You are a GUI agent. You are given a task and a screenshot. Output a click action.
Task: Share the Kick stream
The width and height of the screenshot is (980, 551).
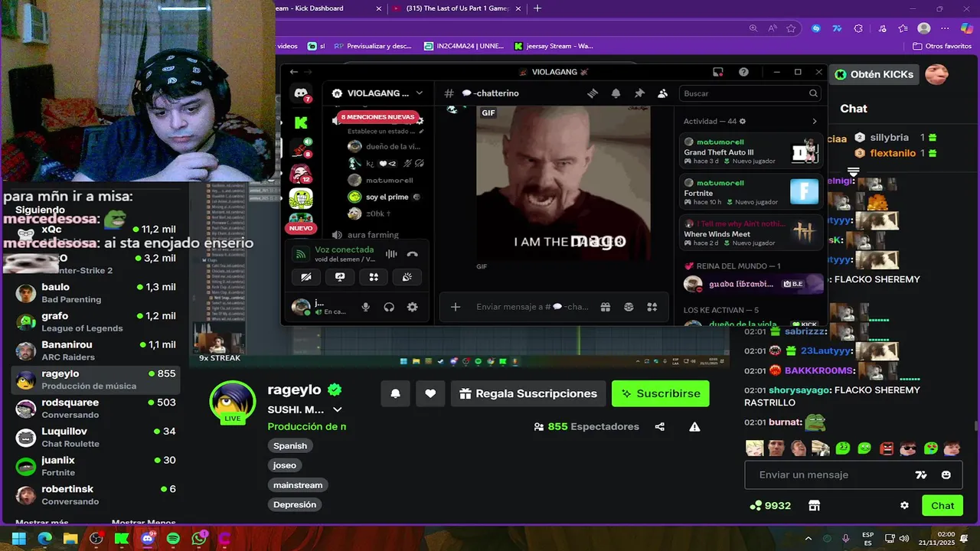[x=660, y=426]
